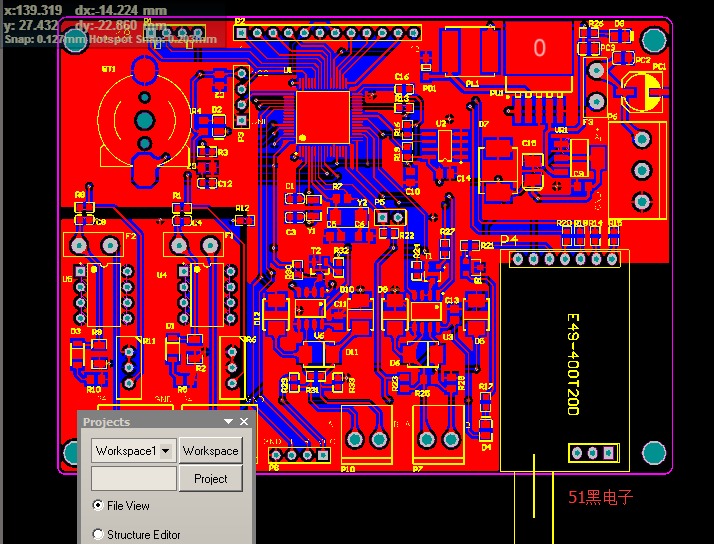Click the U6 chip designator

point(319,336)
